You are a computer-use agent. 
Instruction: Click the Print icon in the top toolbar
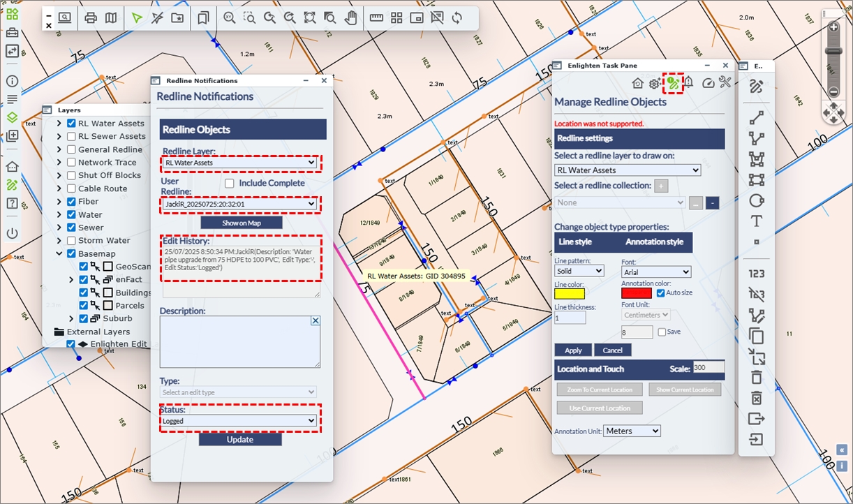[91, 18]
